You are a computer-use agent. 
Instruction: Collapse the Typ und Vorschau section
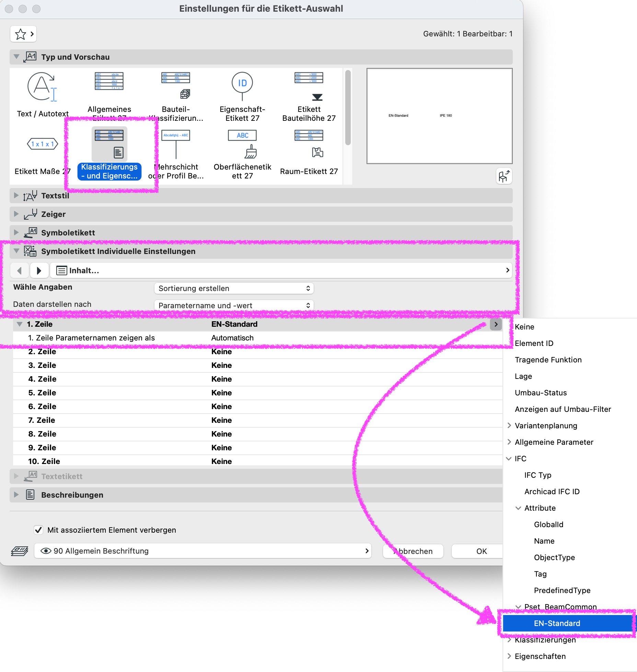[16, 57]
